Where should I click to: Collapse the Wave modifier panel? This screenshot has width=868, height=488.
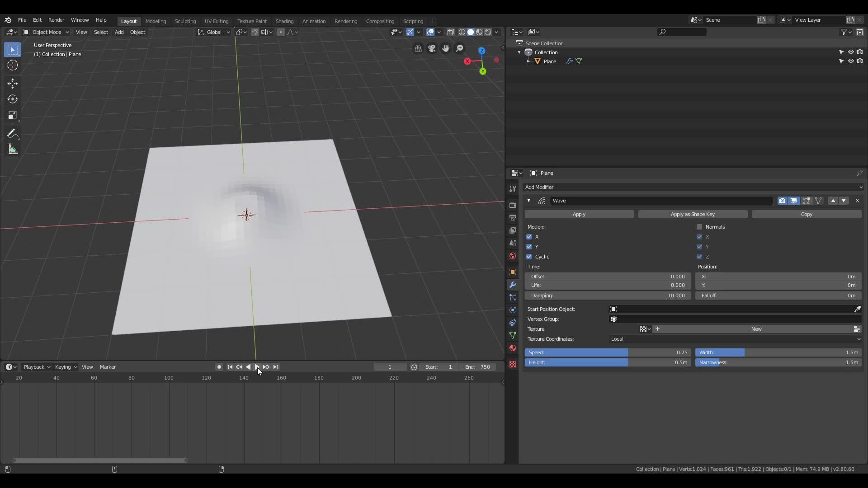[528, 201]
